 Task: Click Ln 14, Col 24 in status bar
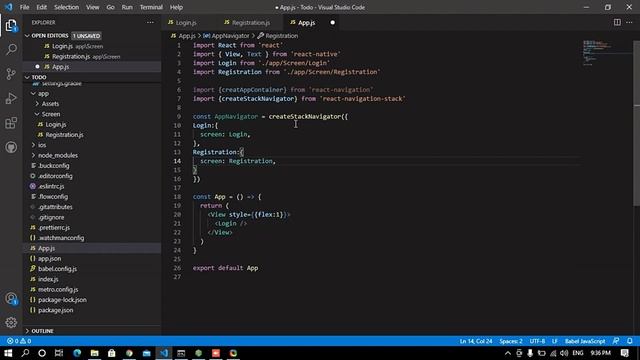[x=476, y=341]
